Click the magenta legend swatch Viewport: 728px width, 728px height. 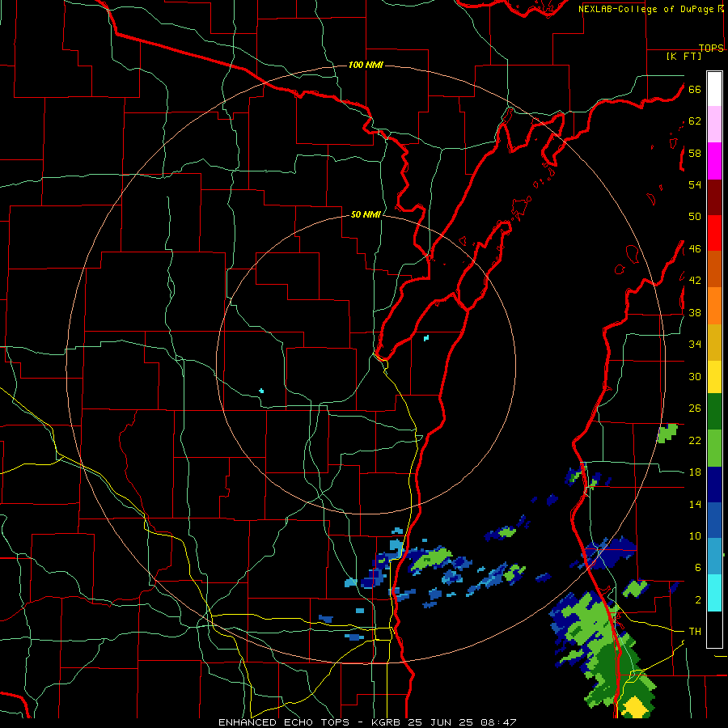[714, 161]
